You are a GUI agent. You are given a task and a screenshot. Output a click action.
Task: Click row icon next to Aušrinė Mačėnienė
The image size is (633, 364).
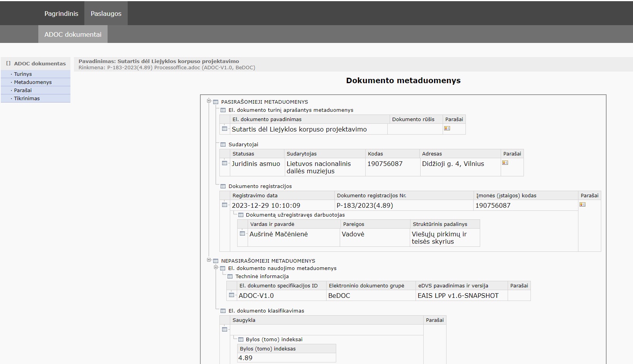click(x=242, y=234)
